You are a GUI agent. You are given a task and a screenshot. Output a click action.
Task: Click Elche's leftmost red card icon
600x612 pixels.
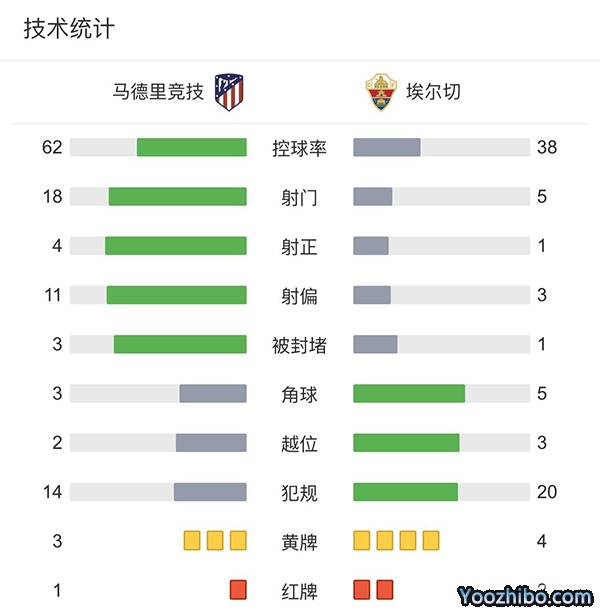(x=362, y=590)
